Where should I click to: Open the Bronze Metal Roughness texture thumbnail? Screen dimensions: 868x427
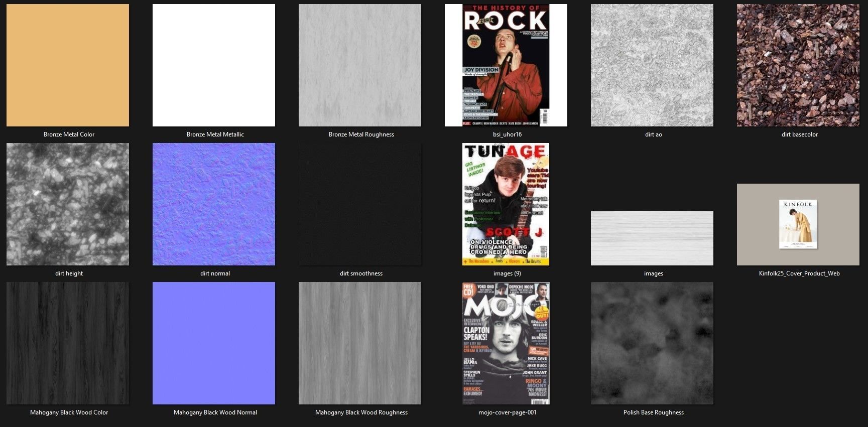click(360, 65)
